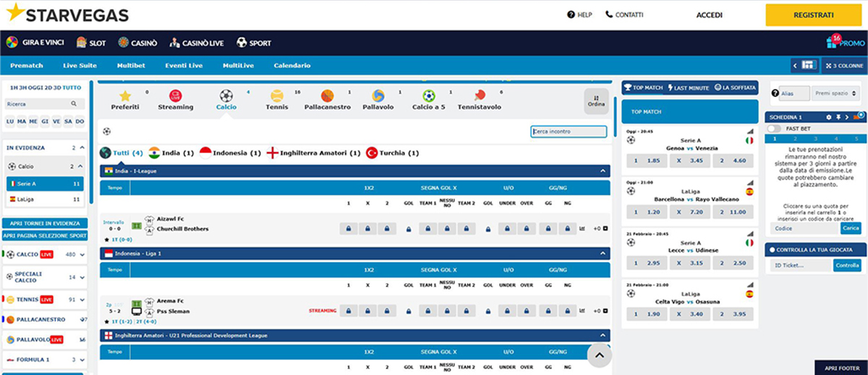Collapse the India I-League section
This screenshot has width=868, height=375.
[603, 171]
